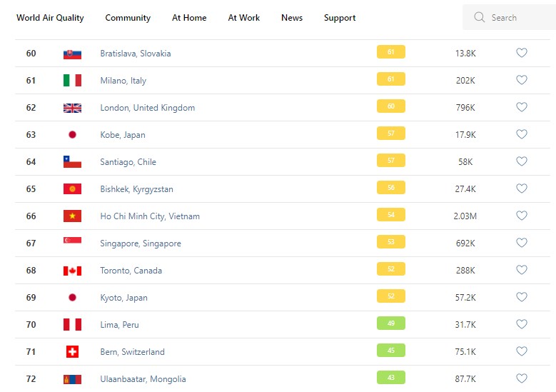Click the Kyrgyzstan flag icon

[x=72, y=189]
